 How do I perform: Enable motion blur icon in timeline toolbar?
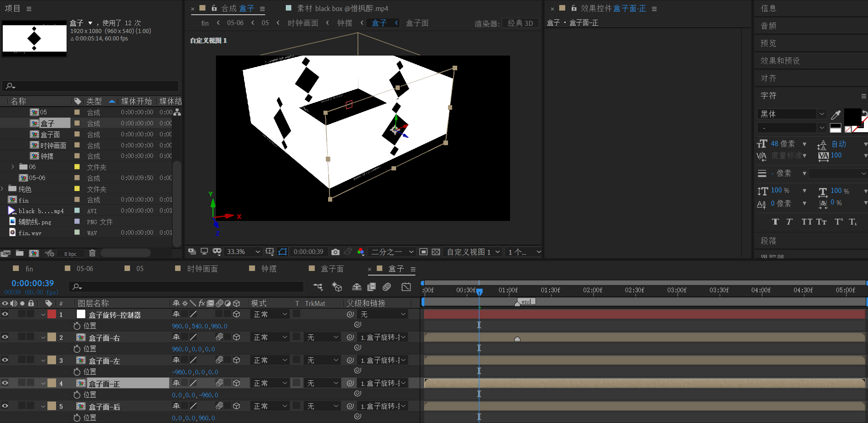point(387,287)
